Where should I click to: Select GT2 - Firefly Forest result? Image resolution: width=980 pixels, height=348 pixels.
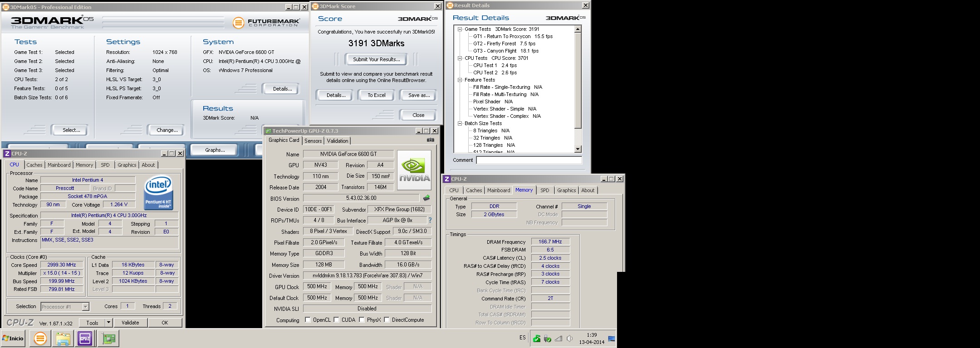click(x=504, y=43)
